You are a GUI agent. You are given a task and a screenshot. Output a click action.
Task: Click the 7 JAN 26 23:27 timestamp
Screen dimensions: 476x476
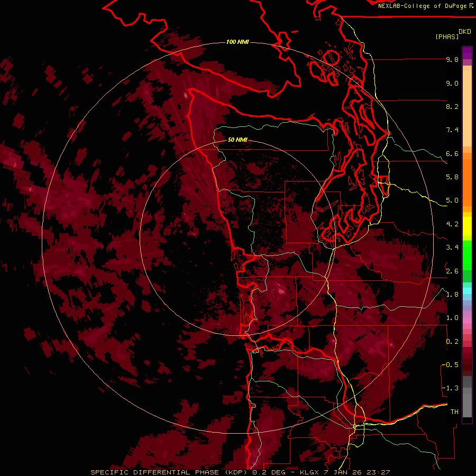coord(357,472)
